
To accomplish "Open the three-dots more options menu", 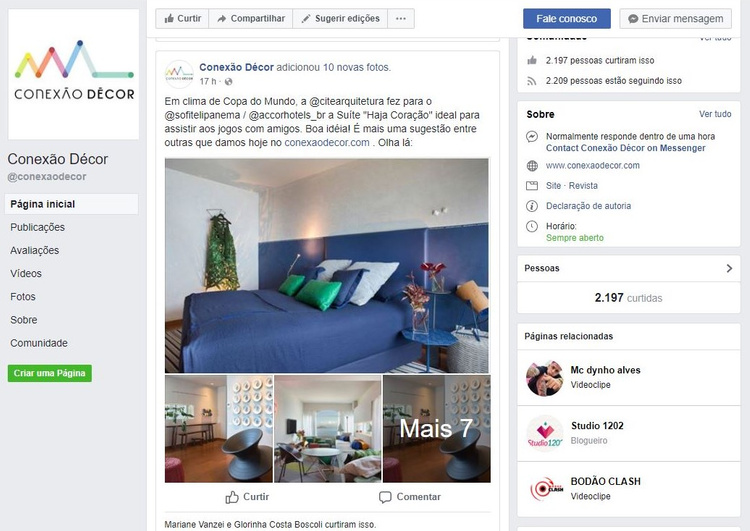I will pyautogui.click(x=401, y=19).
